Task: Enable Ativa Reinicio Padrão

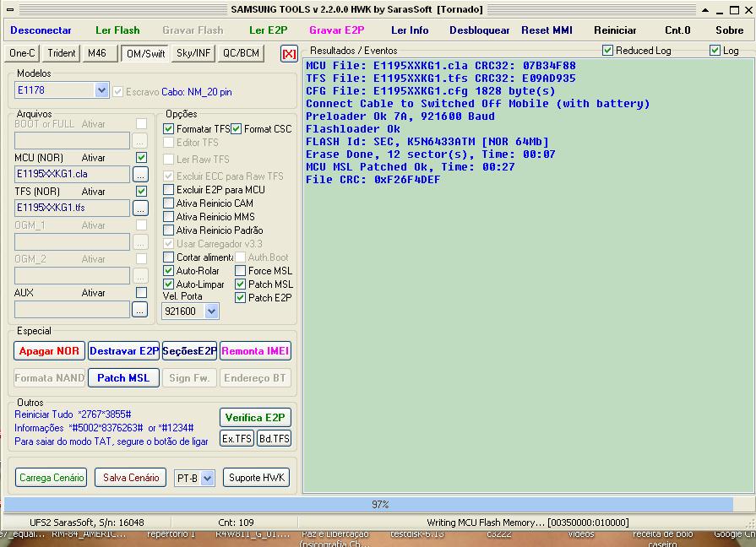Action: (168, 230)
